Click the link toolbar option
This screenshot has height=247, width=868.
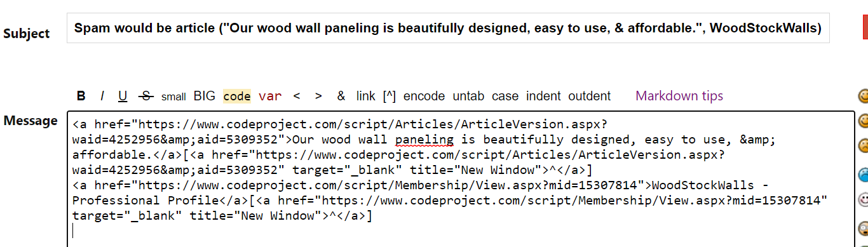point(366,97)
